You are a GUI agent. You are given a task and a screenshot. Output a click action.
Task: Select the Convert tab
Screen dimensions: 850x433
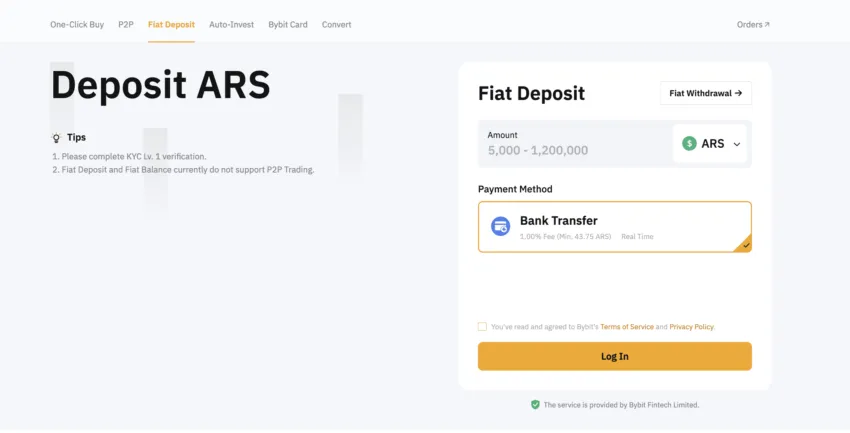[337, 24]
